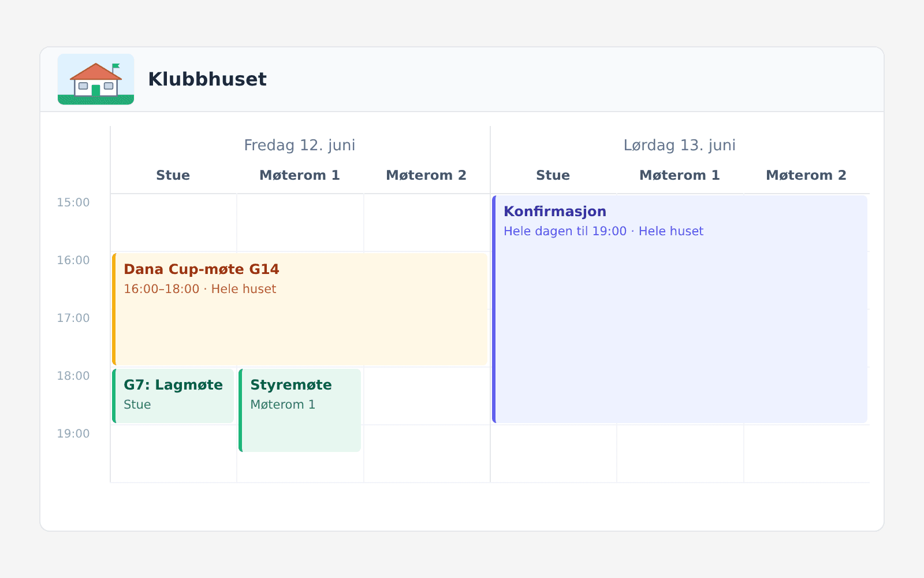
Task: Click the Lørdag 13. juni day header
Action: click(x=680, y=145)
